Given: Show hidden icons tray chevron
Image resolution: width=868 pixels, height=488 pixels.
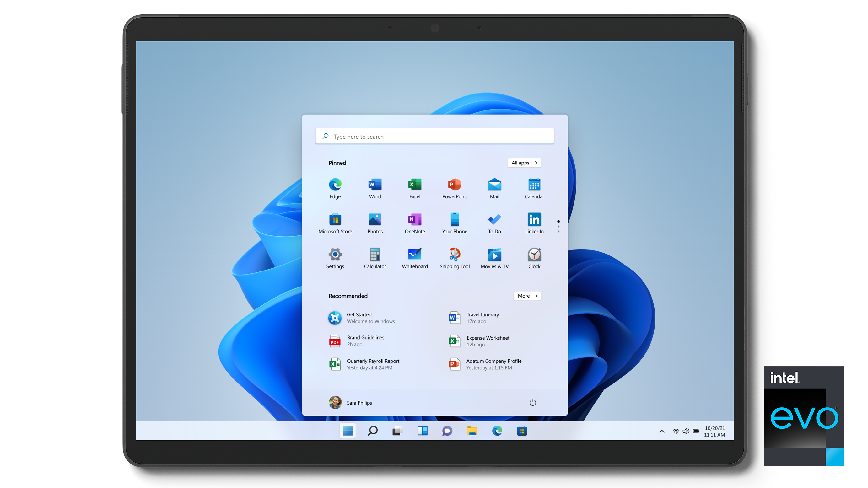Looking at the screenshot, I should 661,431.
